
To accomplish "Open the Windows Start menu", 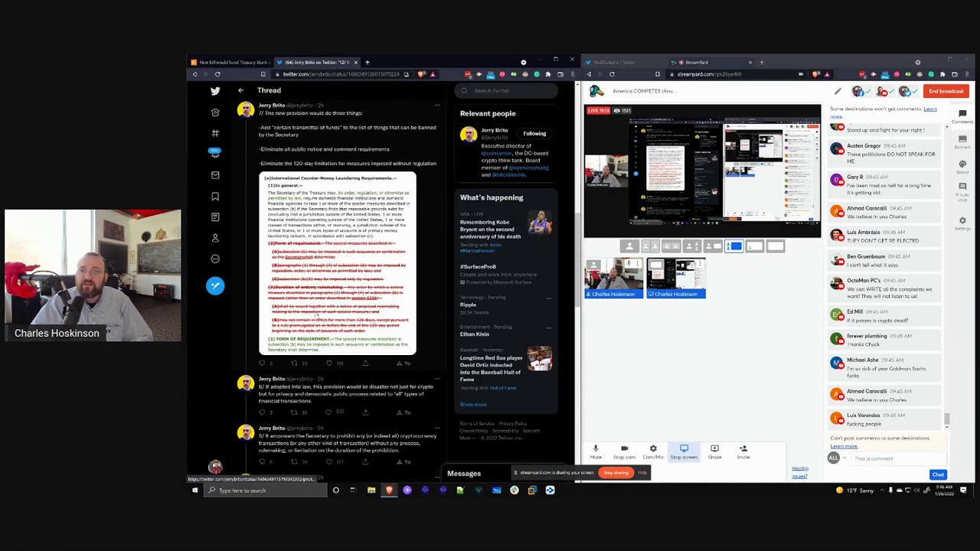I will pos(194,491).
